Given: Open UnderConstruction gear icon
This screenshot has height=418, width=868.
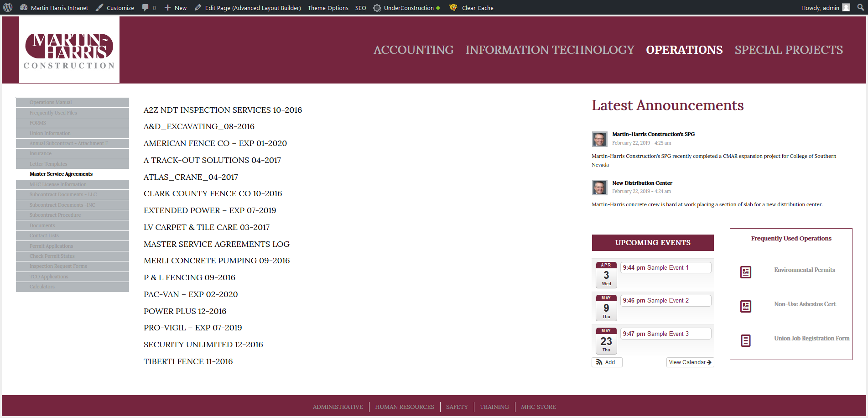Looking at the screenshot, I should 377,8.
